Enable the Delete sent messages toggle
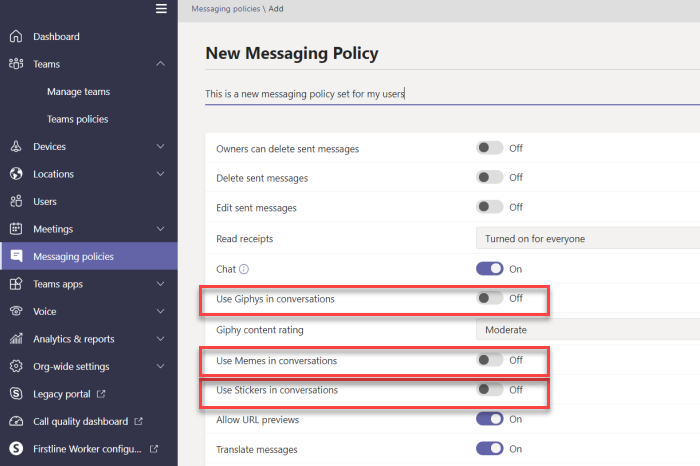The image size is (700, 466). pos(489,177)
